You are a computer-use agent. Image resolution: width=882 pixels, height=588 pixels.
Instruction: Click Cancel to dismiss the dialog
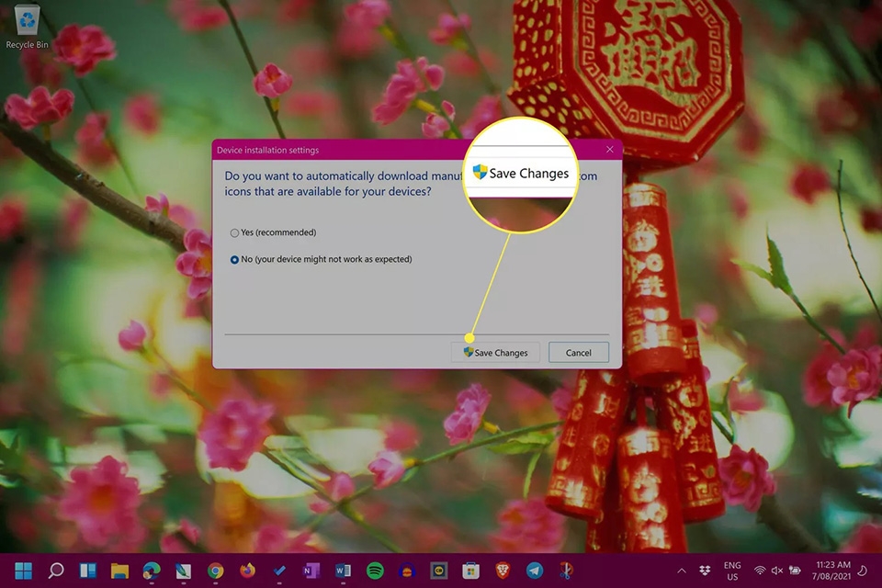578,352
